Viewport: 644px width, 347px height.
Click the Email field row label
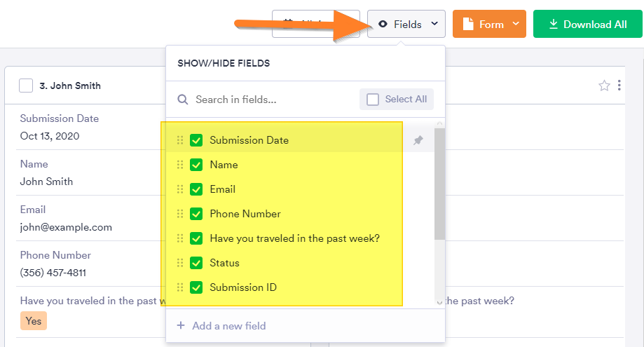pyautogui.click(x=222, y=189)
